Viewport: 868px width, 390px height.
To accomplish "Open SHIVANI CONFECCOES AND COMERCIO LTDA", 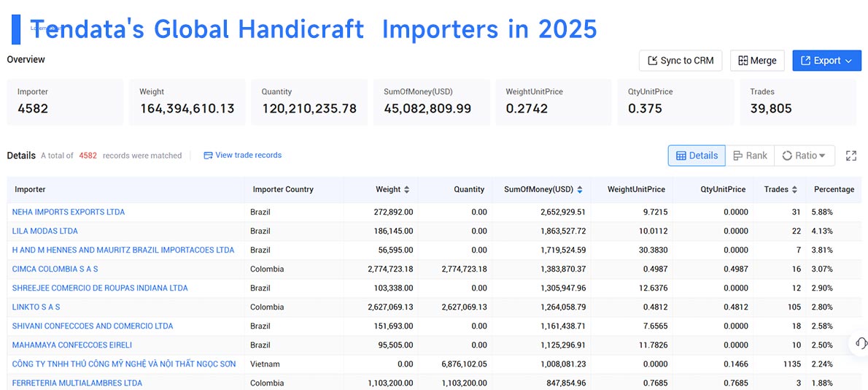I will (x=93, y=326).
